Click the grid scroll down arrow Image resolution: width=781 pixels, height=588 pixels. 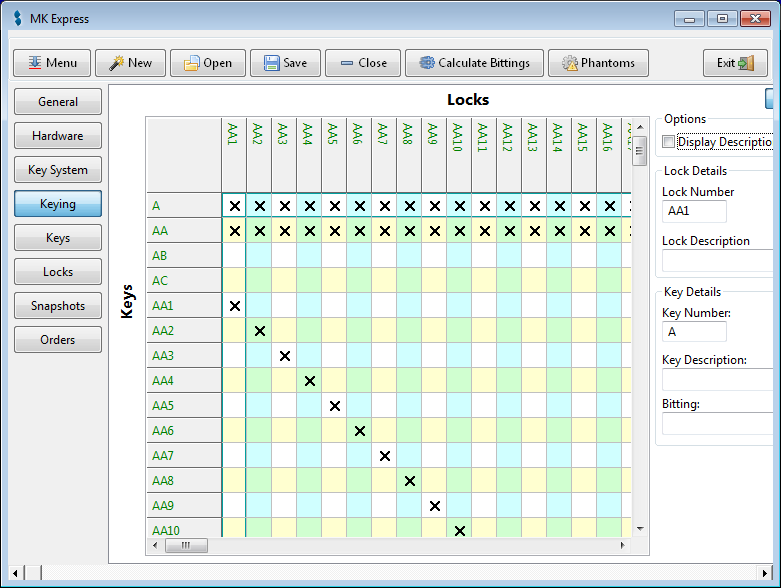coord(640,529)
